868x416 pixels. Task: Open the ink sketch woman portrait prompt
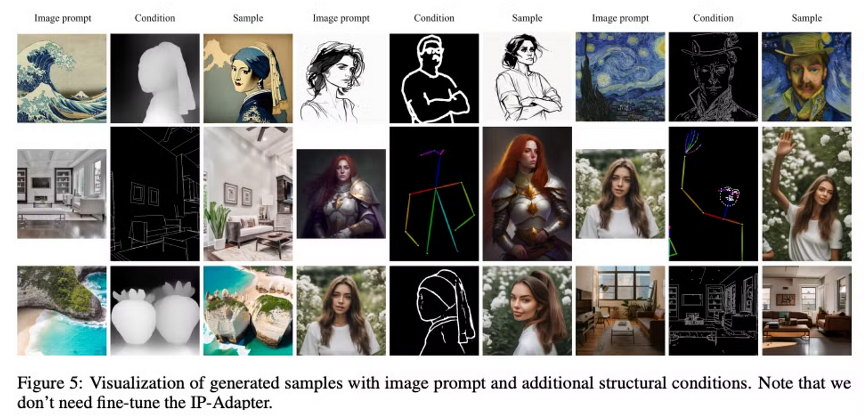[341, 78]
